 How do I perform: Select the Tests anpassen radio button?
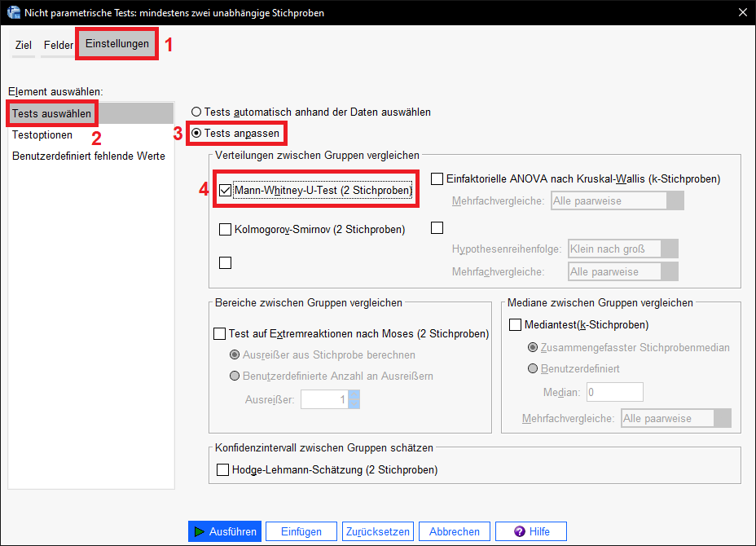pos(196,133)
